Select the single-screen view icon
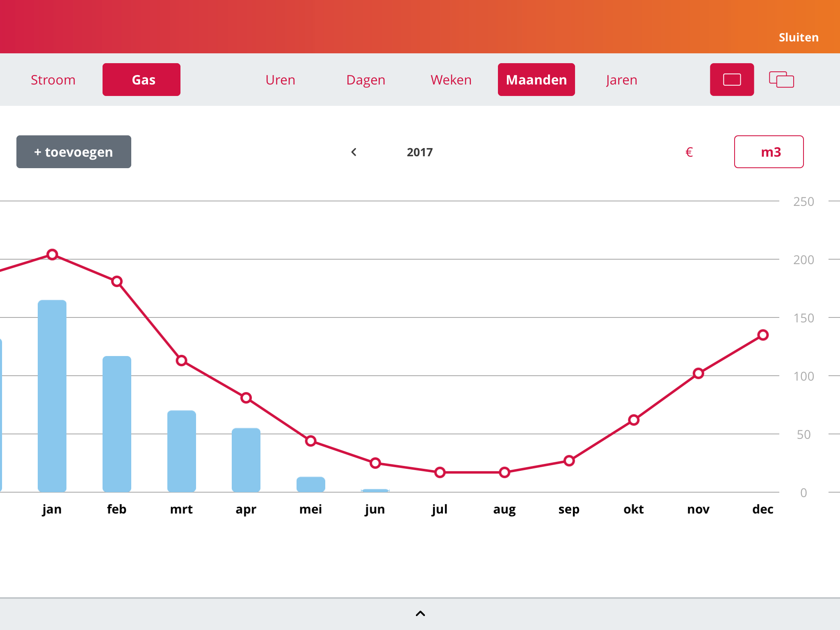 [x=732, y=80]
